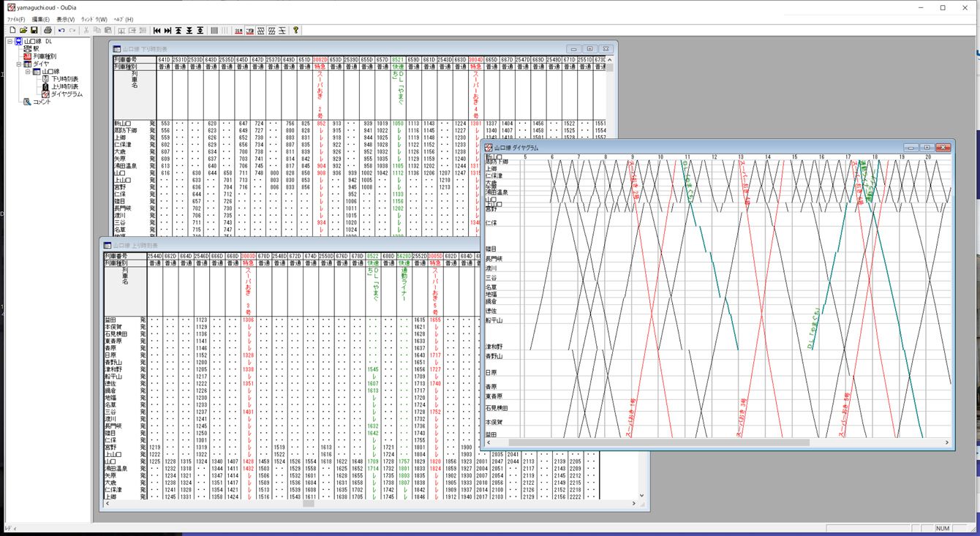Viewport: 980px width, 536px height.
Task: Select train number cell 3002D in 下り時刻表
Action: click(320, 59)
